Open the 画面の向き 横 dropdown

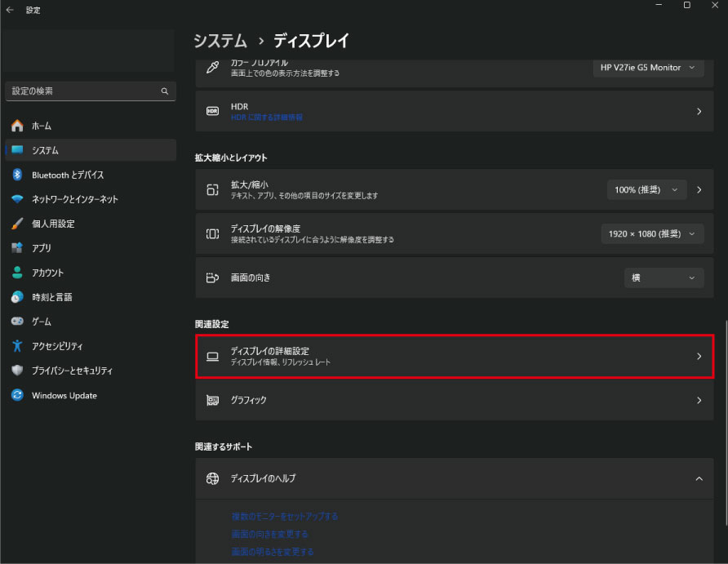click(x=664, y=278)
